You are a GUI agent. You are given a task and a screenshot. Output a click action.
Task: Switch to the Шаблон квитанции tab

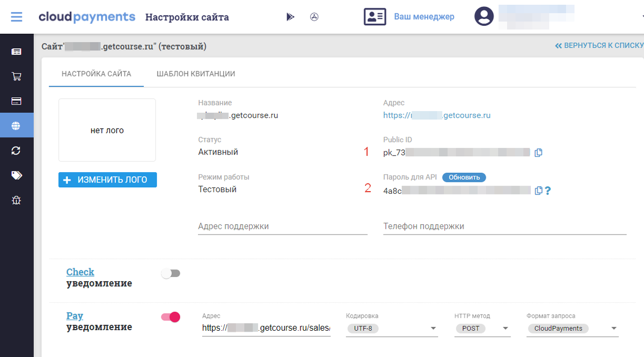(196, 74)
